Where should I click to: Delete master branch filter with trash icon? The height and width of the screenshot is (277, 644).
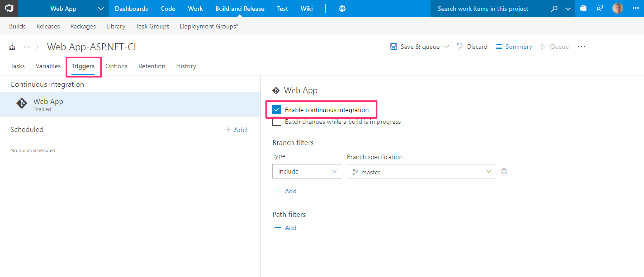[504, 172]
